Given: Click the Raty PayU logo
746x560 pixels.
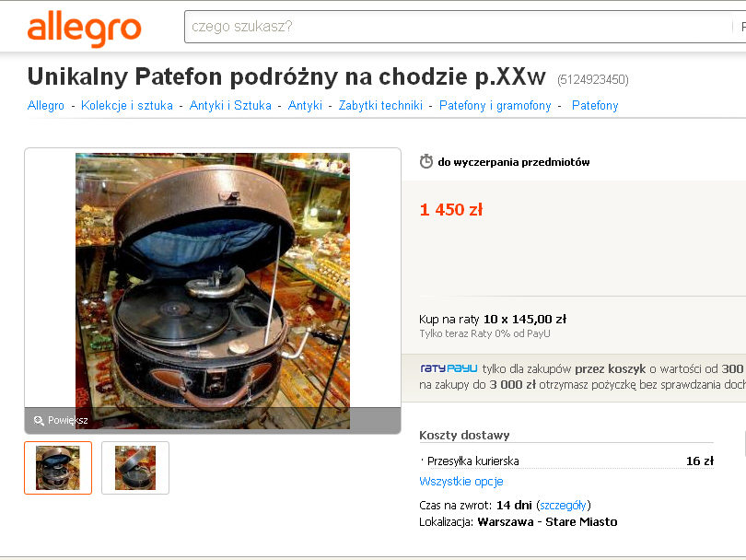Looking at the screenshot, I should [x=449, y=368].
